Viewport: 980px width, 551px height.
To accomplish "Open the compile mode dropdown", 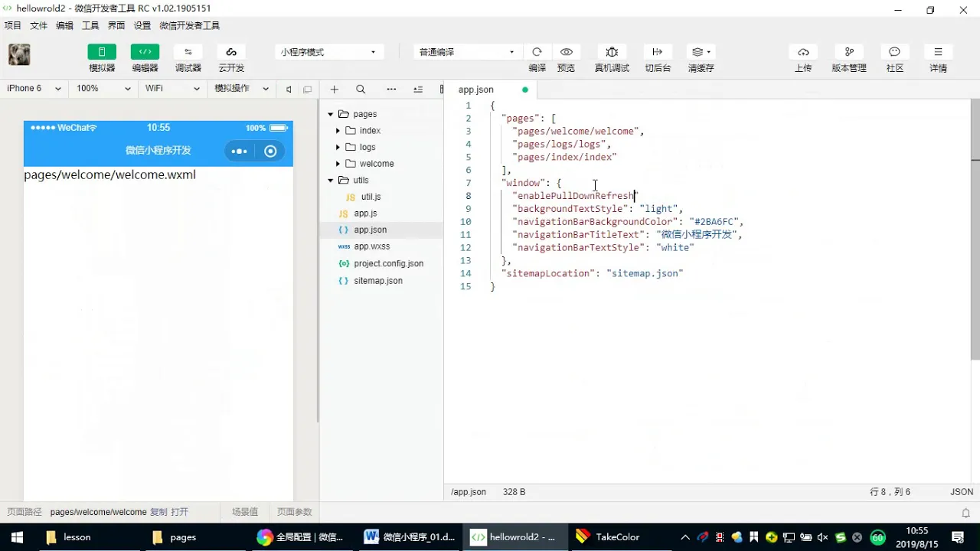I will click(466, 52).
